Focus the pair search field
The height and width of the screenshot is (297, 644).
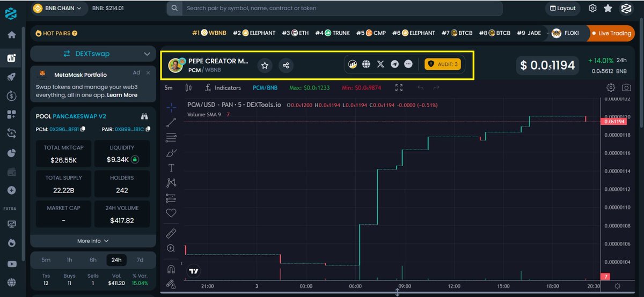pyautogui.click(x=335, y=8)
